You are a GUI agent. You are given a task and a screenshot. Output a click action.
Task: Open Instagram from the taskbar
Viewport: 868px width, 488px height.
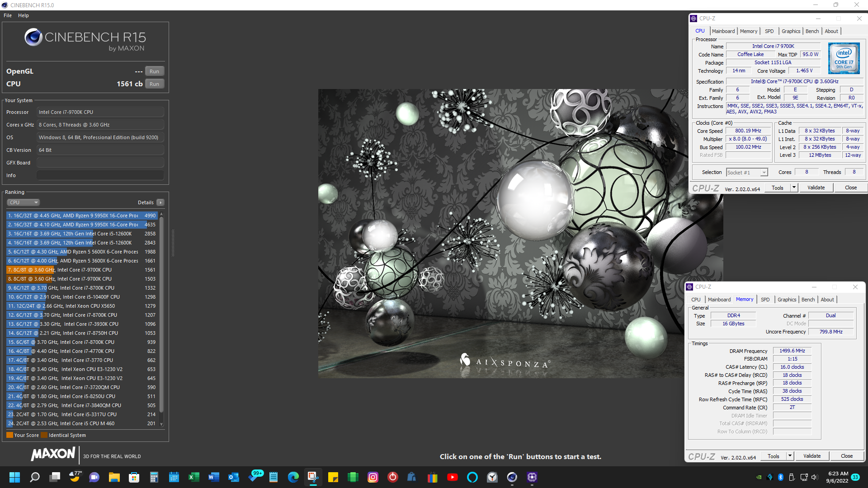pyautogui.click(x=373, y=477)
